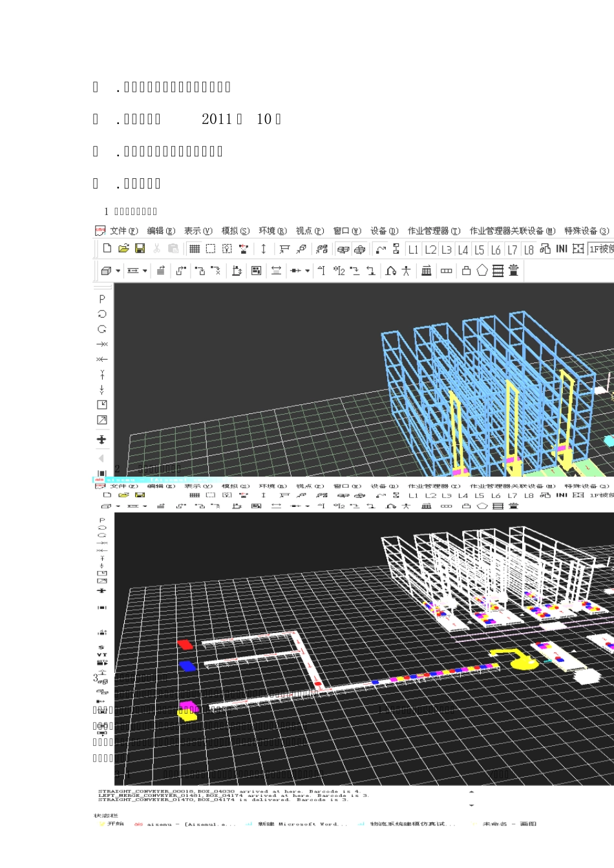Viewport: 614px width, 868px height.
Task: Toggle layer L8 visibility button
Action: [x=529, y=249]
